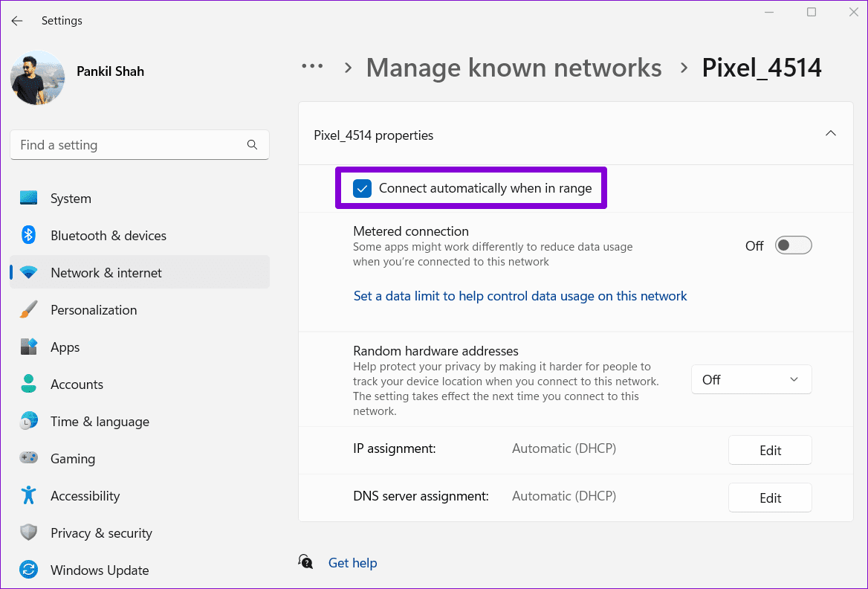Click the search magnifier icon
Screen dimensions: 868x589
pos(252,144)
